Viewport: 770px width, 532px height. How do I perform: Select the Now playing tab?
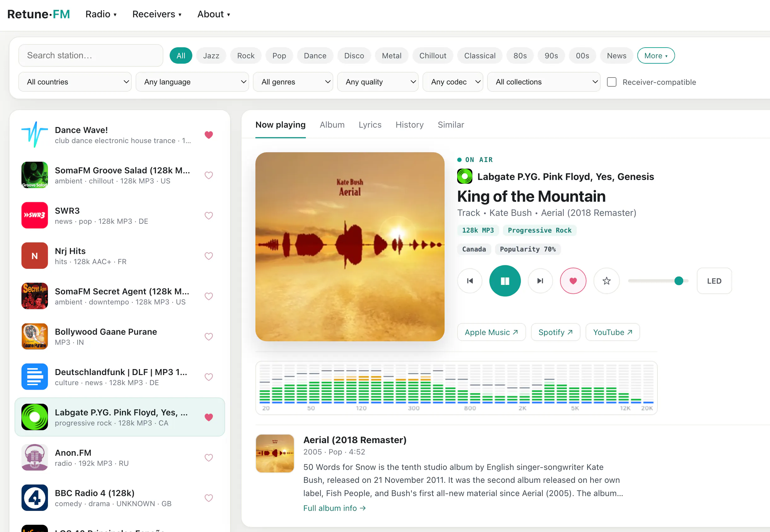pyautogui.click(x=280, y=125)
